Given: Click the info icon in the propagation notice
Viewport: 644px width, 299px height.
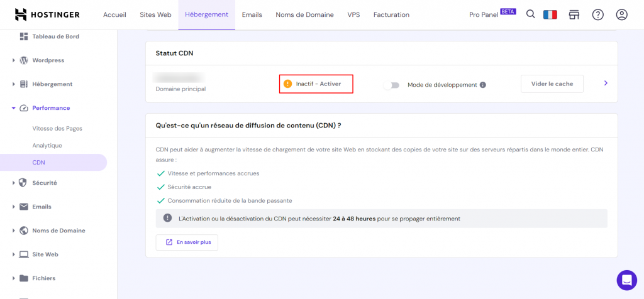Looking at the screenshot, I should click(167, 218).
